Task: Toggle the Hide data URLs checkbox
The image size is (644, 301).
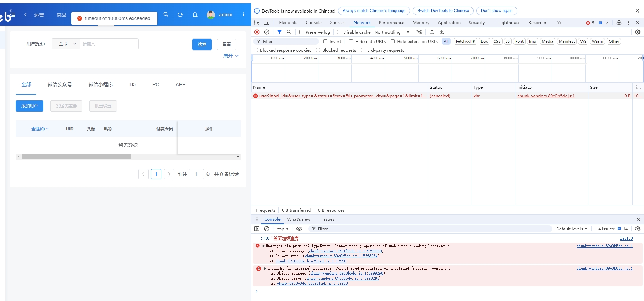Action: point(351,41)
